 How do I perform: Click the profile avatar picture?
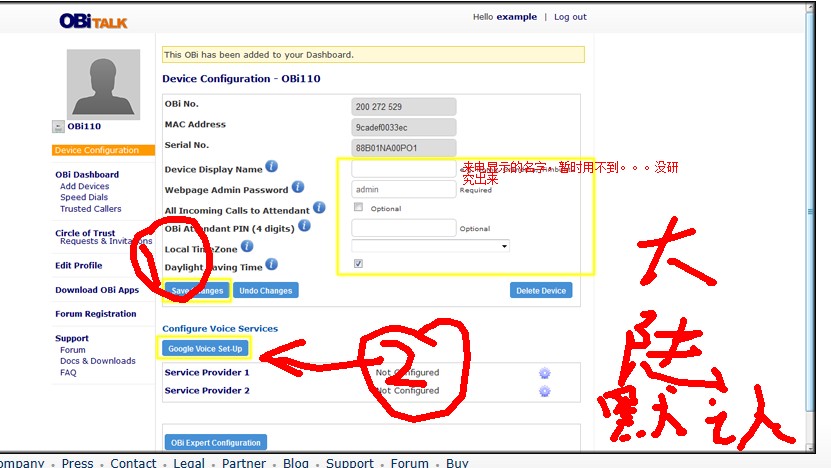pyautogui.click(x=103, y=84)
